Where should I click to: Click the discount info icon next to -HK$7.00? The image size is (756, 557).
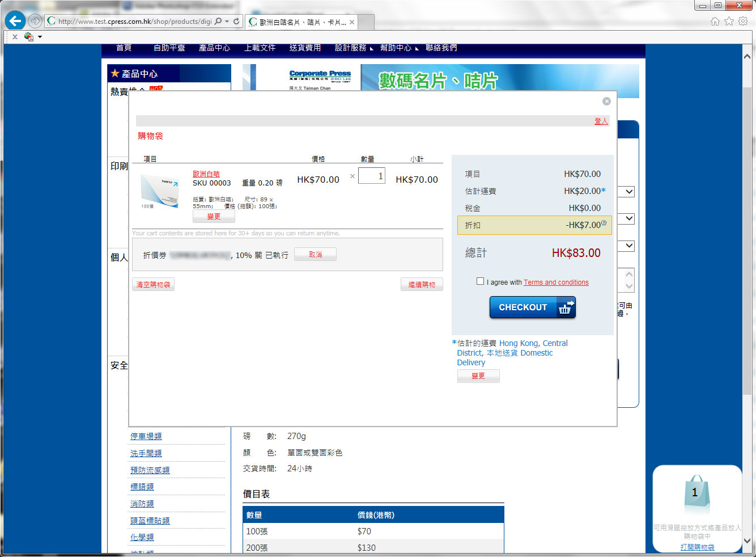pyautogui.click(x=604, y=223)
